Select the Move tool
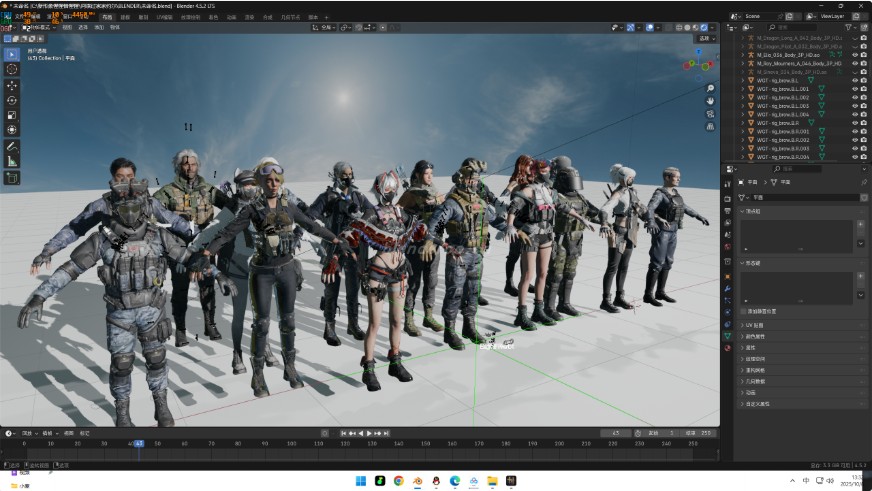 click(x=12, y=86)
